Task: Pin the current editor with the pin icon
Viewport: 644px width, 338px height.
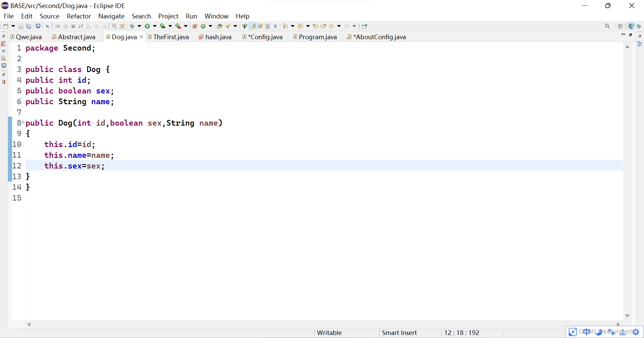Action: (x=365, y=26)
